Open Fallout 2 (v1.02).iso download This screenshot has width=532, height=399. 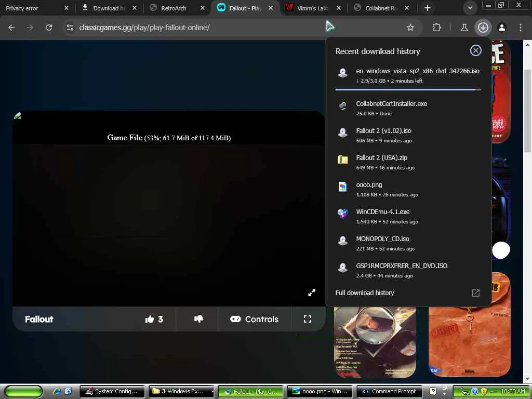[408, 136]
